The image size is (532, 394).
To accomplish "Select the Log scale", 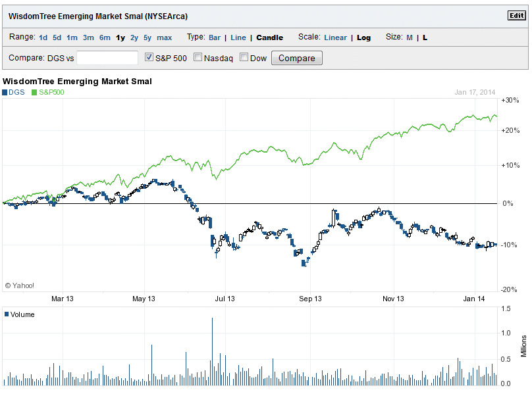I will (363, 37).
